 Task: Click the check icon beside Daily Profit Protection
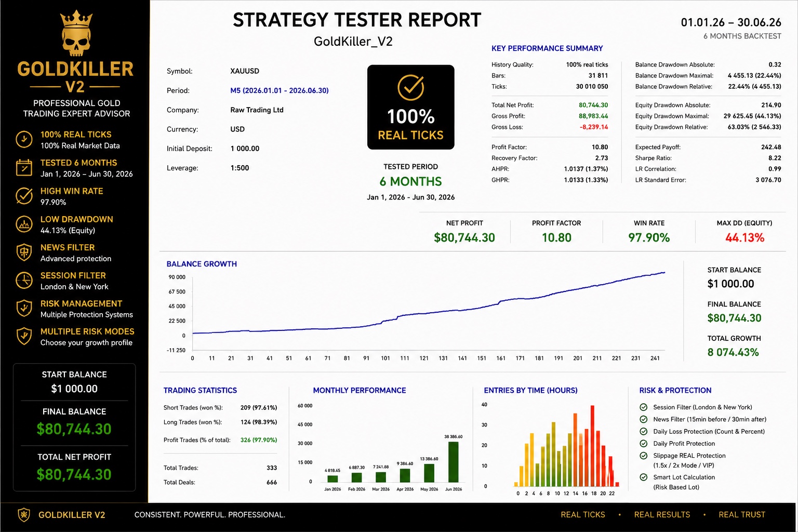click(x=644, y=443)
